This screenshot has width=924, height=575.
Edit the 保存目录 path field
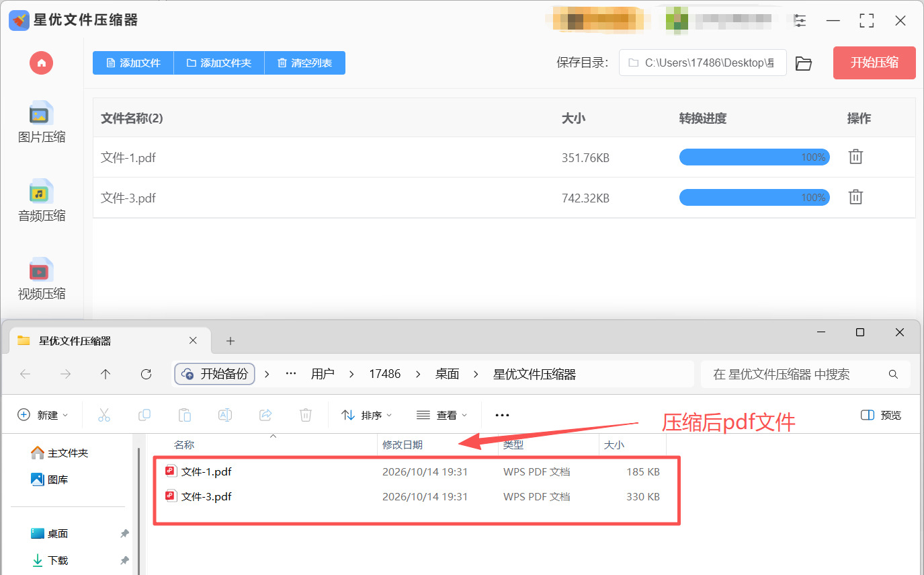coord(702,63)
